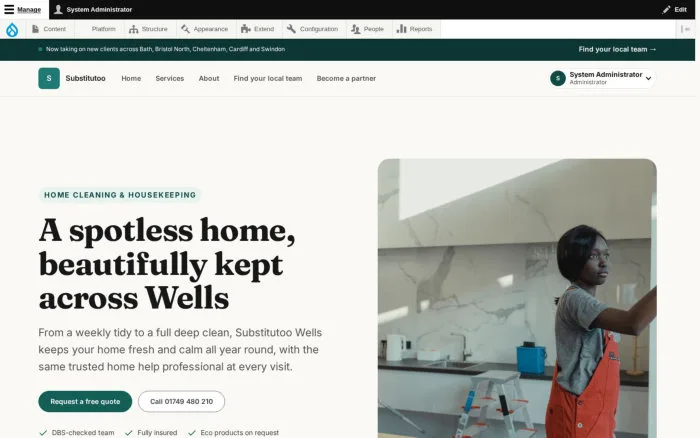The height and width of the screenshot is (438, 700).
Task: Click the Manage hamburger icon
Action: (x=9, y=9)
